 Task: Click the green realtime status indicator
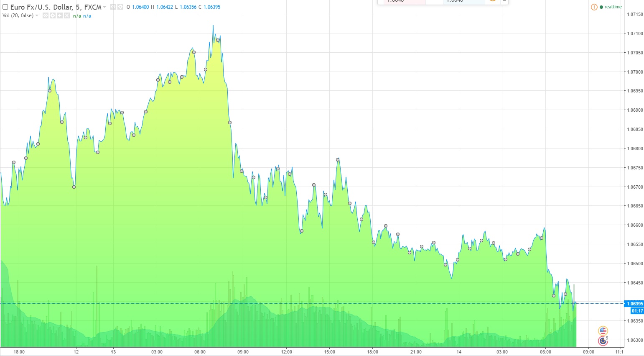[611, 7]
